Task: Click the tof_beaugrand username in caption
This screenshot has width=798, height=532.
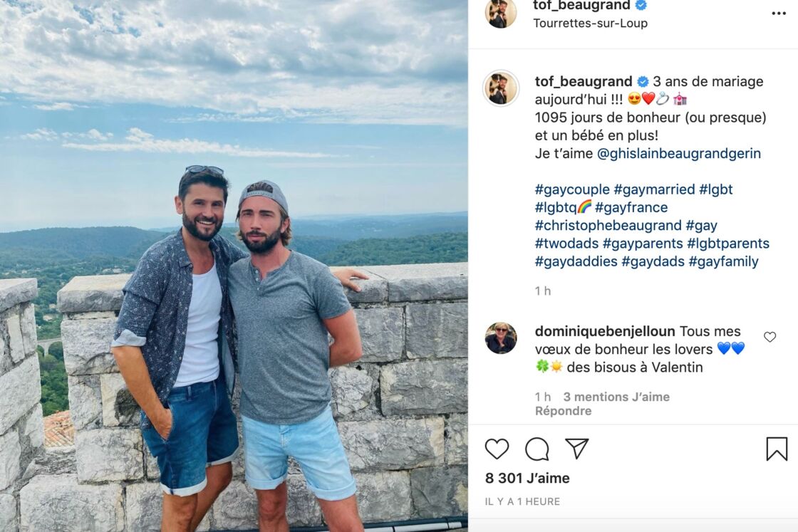Action: point(584,82)
